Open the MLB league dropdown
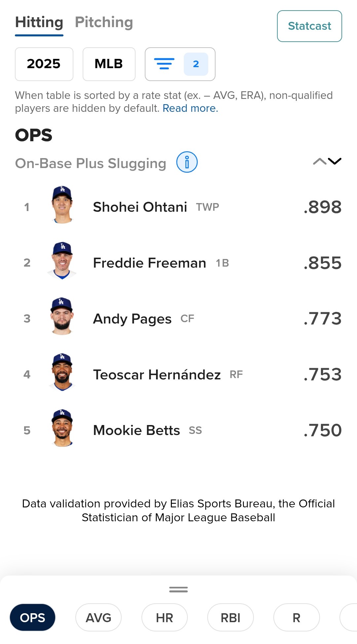 (109, 64)
